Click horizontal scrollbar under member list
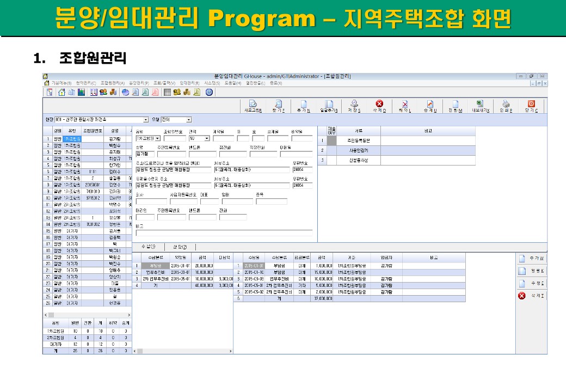Viewport: 566px width, 392px height. click(x=87, y=315)
